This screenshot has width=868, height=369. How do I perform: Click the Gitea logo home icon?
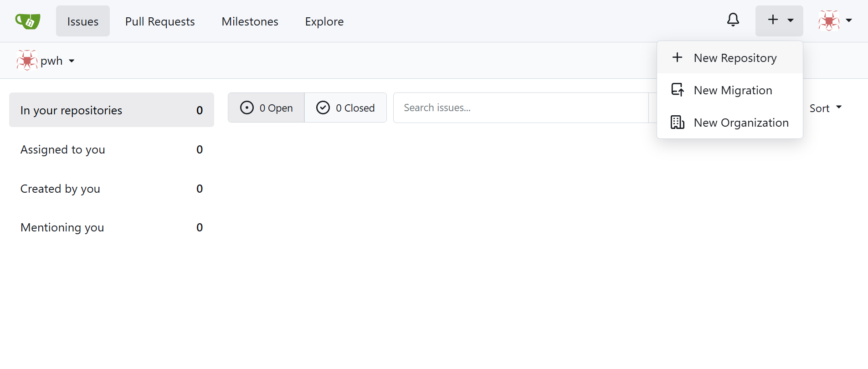click(x=28, y=21)
